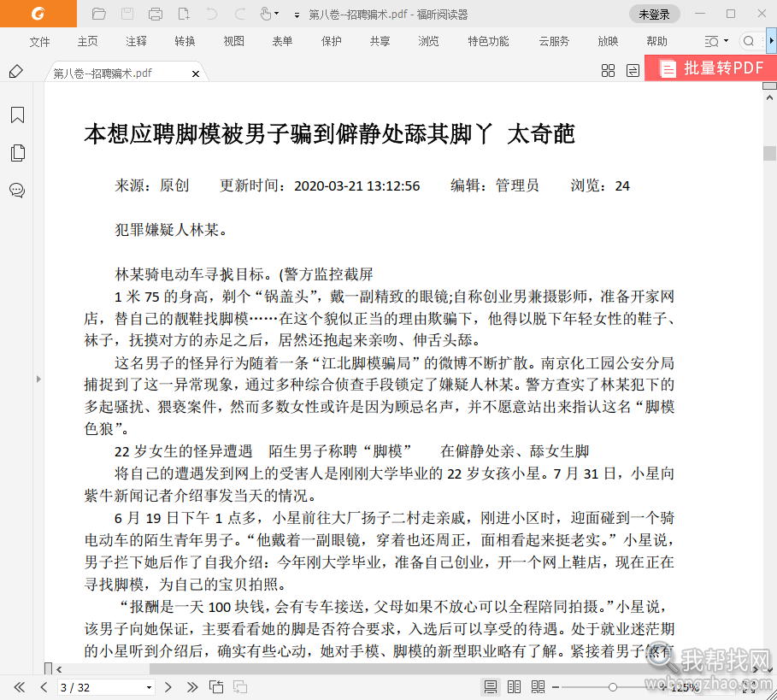Go to the previous page
This screenshot has width=777, height=700.
pyautogui.click(x=44, y=687)
